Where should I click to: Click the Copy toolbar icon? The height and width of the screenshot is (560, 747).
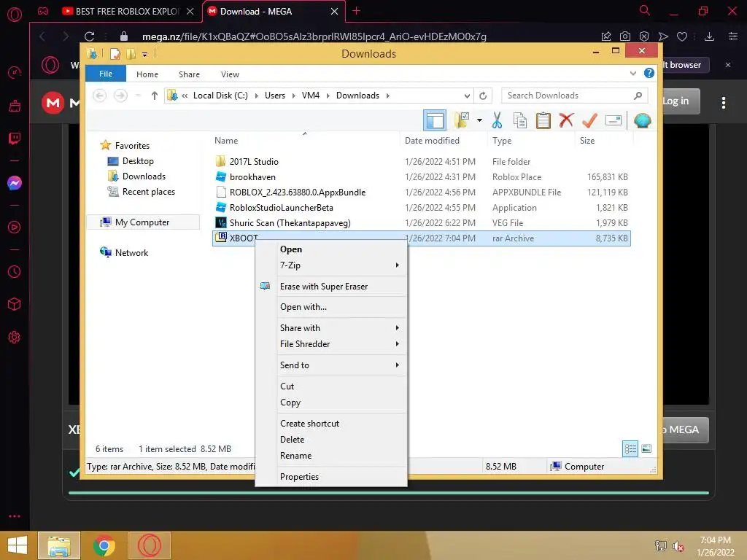coord(519,120)
